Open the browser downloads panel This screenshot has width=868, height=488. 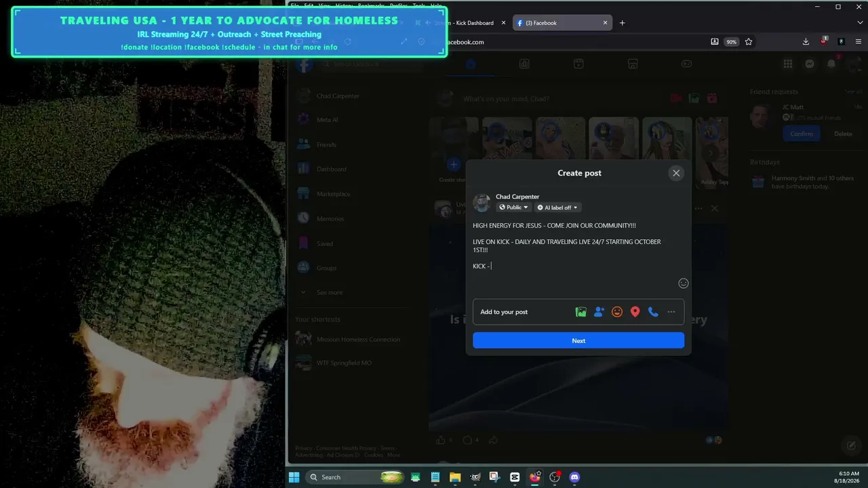click(806, 42)
